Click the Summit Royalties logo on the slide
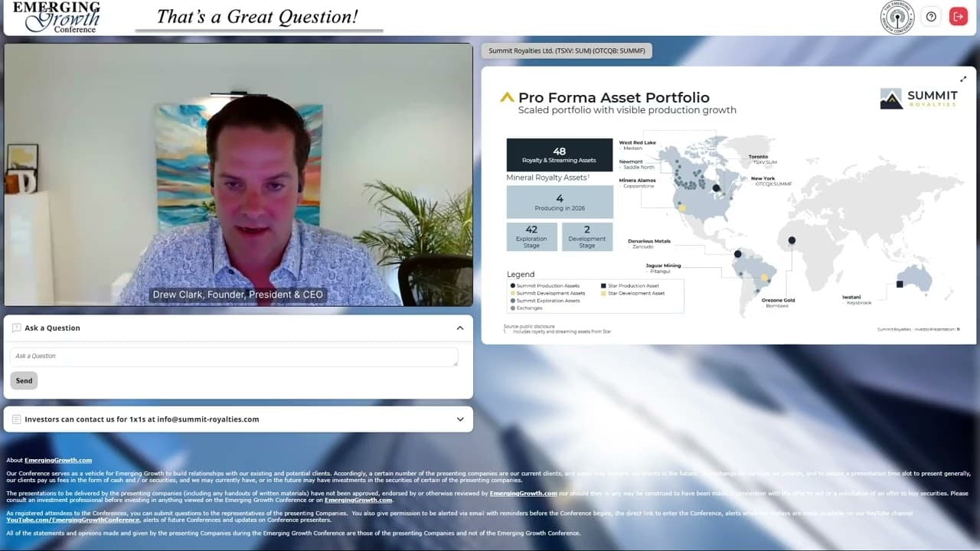The image size is (980, 551). pos(919,99)
